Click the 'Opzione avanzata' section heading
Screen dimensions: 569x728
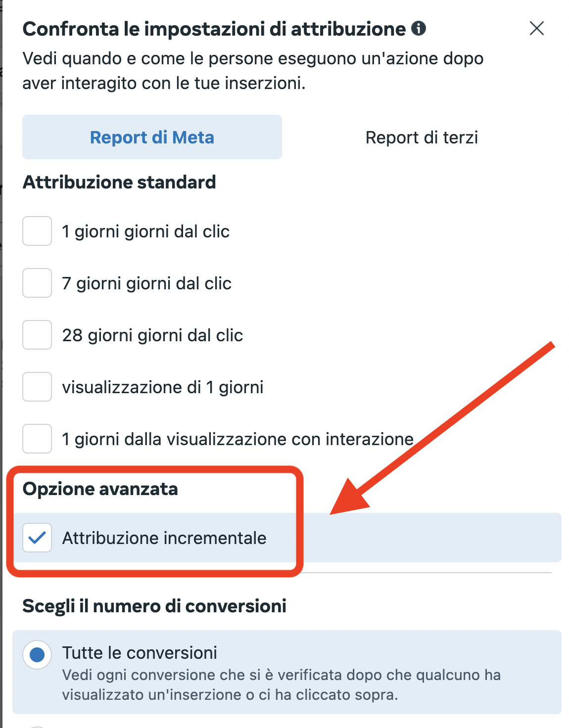click(100, 489)
